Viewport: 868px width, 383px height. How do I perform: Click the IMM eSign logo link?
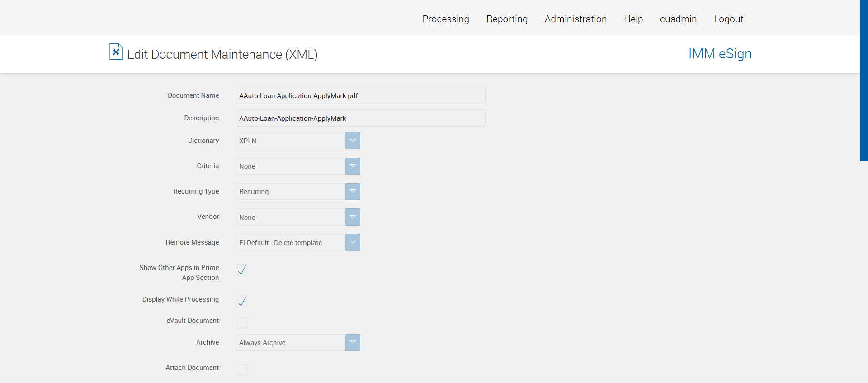720,54
